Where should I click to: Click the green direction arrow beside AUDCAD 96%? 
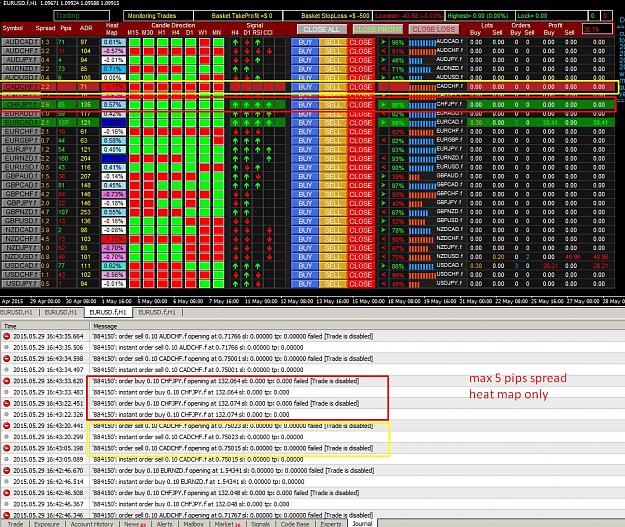pyautogui.click(x=383, y=42)
